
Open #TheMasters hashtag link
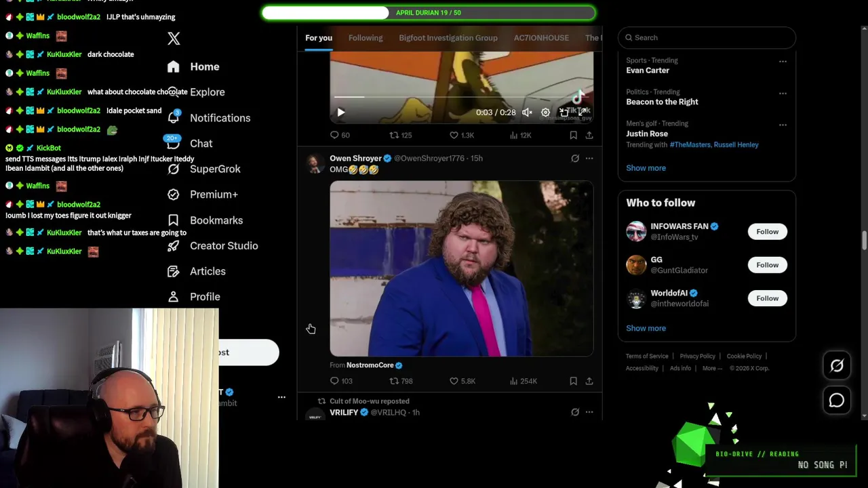click(x=690, y=144)
